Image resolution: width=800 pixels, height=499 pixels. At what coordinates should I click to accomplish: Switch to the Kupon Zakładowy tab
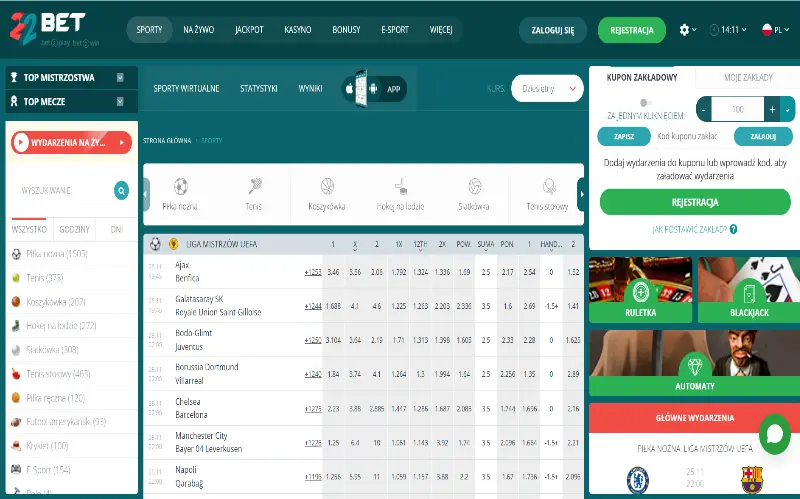(642, 78)
